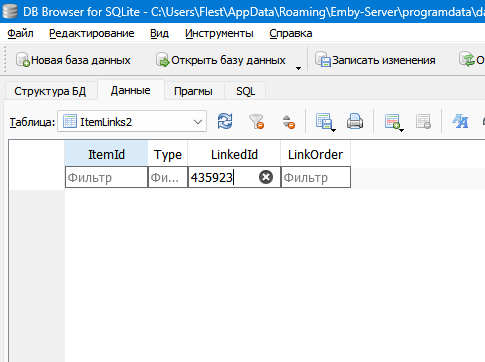This screenshot has height=362, width=485.
Task: Click Открыть базу данных toolbar button
Action: tap(221, 60)
